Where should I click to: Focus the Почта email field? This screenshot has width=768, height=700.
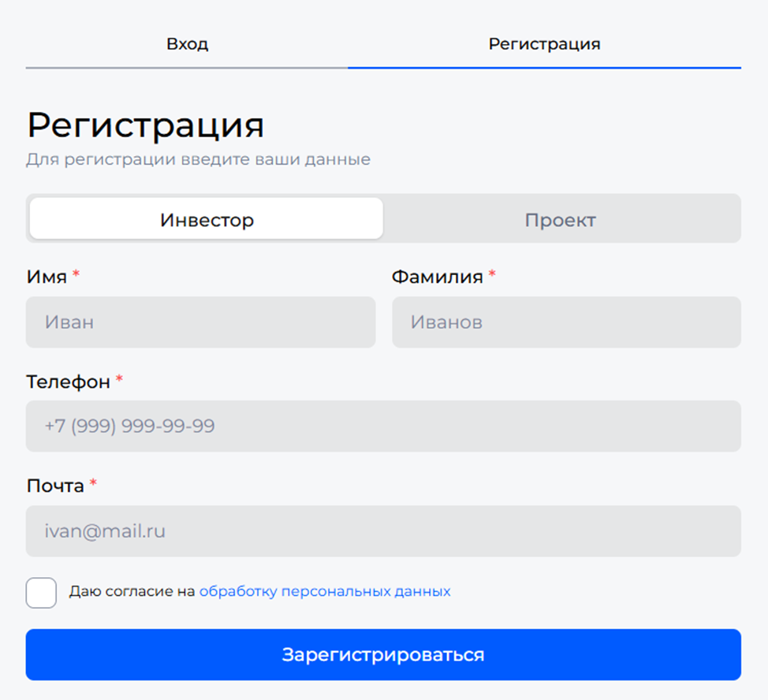point(384,531)
